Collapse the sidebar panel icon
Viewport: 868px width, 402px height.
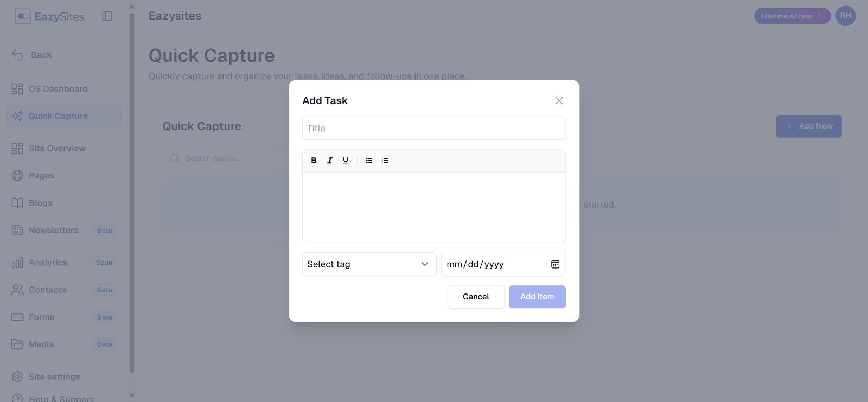[107, 16]
